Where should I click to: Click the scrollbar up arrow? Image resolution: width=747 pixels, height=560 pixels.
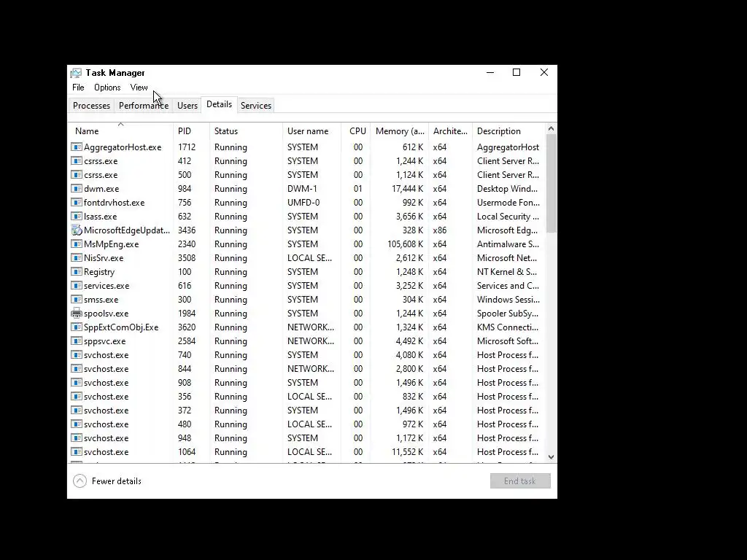click(551, 128)
